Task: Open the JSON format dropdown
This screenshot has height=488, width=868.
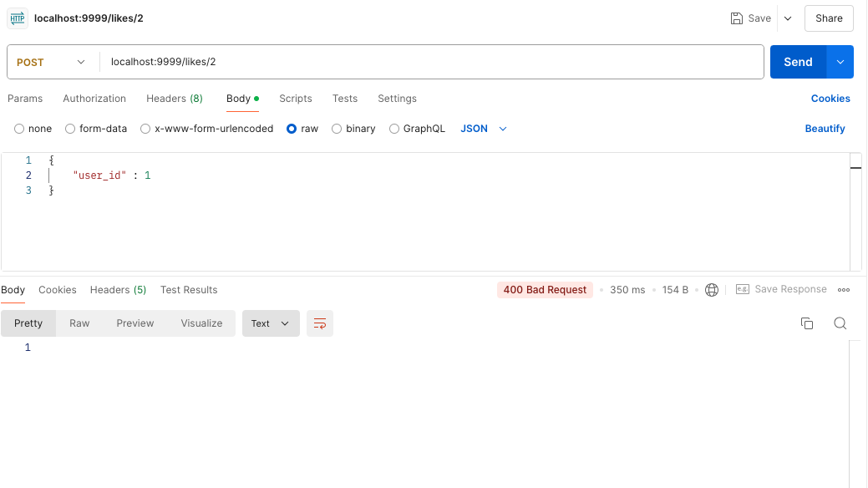Action: [483, 129]
